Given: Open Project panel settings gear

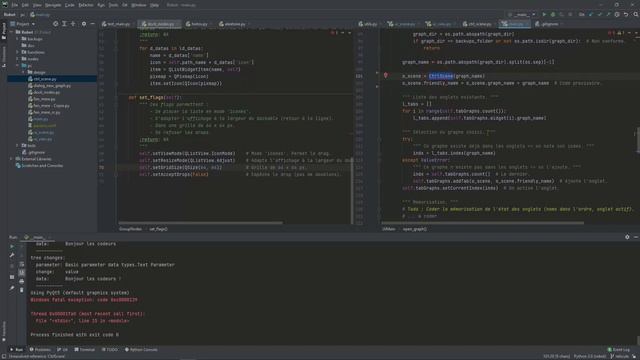Looking at the screenshot, I should [x=84, y=24].
